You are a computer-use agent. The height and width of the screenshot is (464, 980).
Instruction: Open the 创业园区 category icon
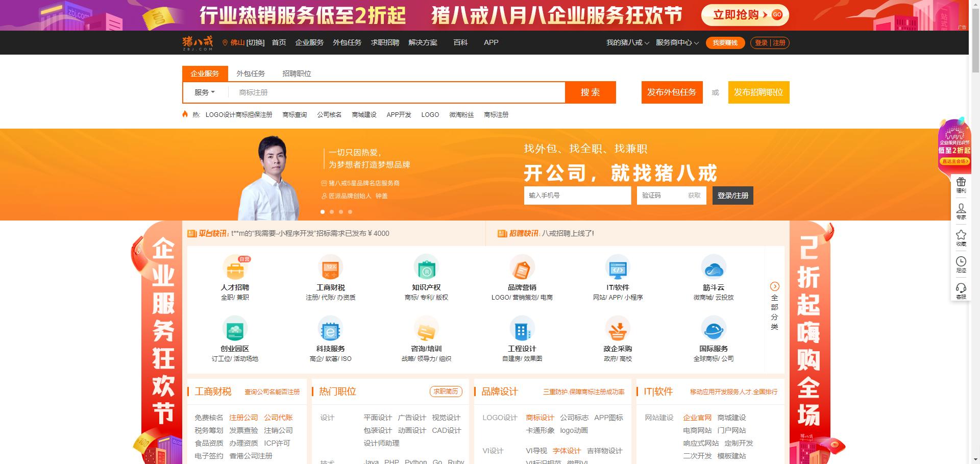[235, 329]
